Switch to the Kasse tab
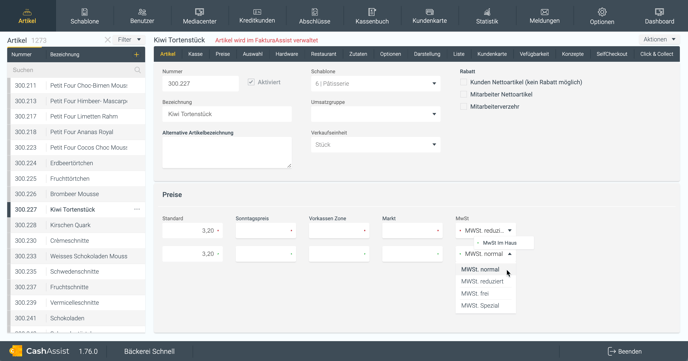Image resolution: width=688 pixels, height=361 pixels. pyautogui.click(x=195, y=54)
